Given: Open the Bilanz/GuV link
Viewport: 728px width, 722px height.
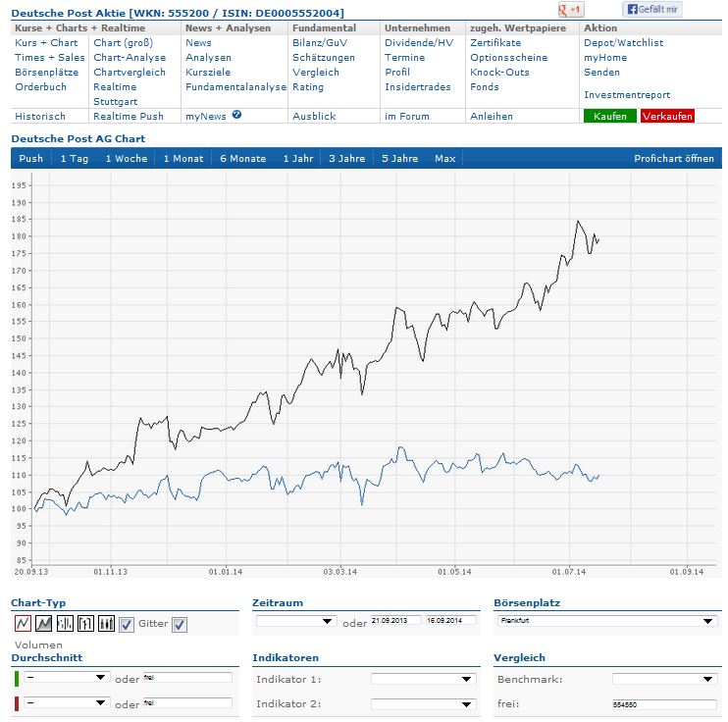Looking at the screenshot, I should pos(320,43).
